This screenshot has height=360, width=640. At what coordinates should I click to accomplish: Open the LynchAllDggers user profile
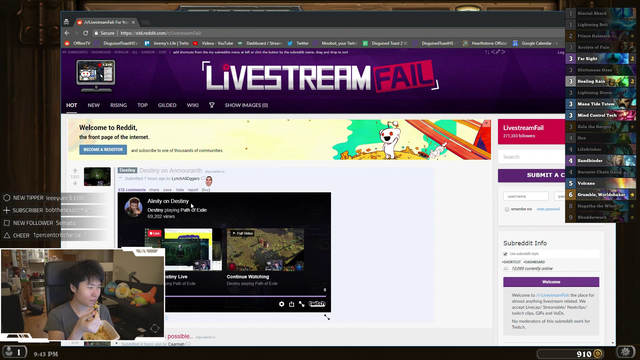(185, 179)
